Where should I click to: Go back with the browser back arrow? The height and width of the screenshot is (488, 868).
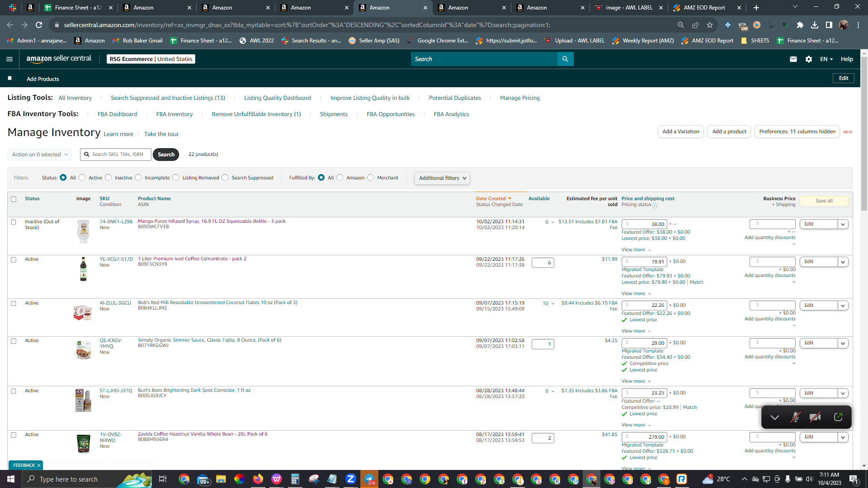coord(10,25)
